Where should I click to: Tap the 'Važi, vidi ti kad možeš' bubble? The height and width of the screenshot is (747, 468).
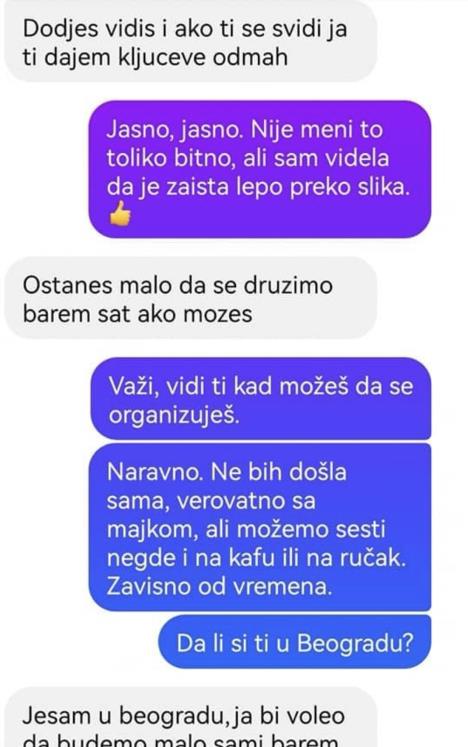point(261,398)
